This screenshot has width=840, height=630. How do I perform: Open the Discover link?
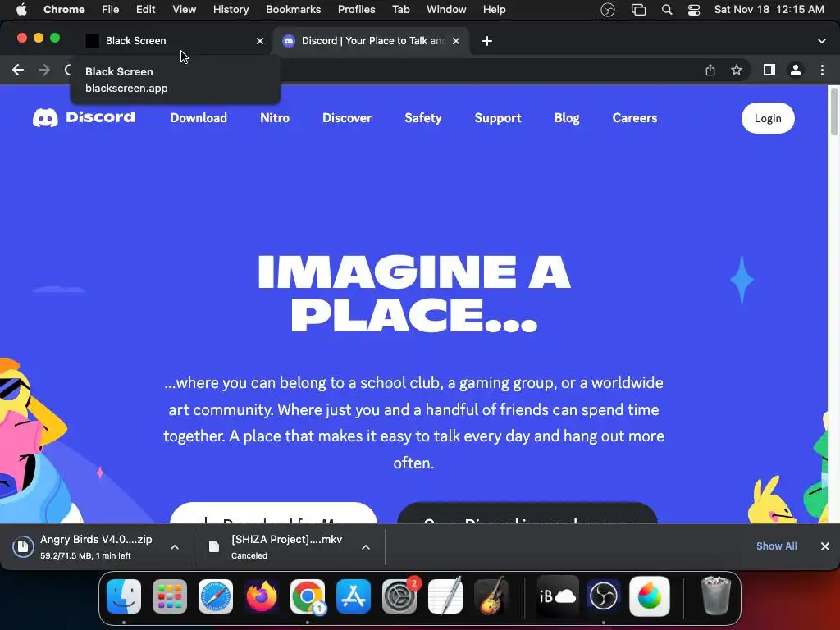point(347,118)
